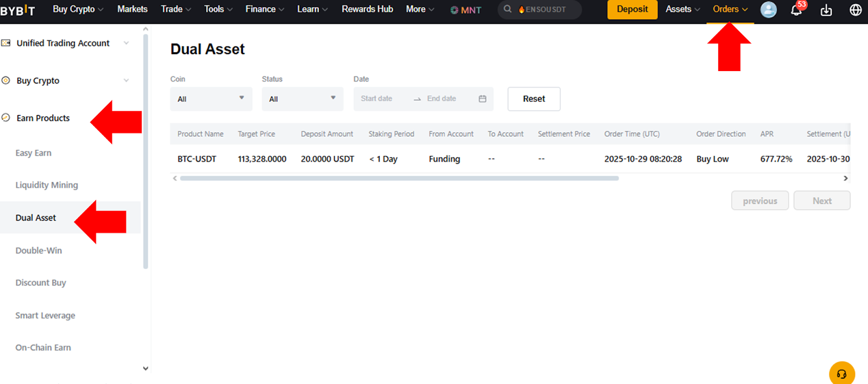Click the Start date field
Viewport: 868px width, 384px height.
tap(376, 99)
